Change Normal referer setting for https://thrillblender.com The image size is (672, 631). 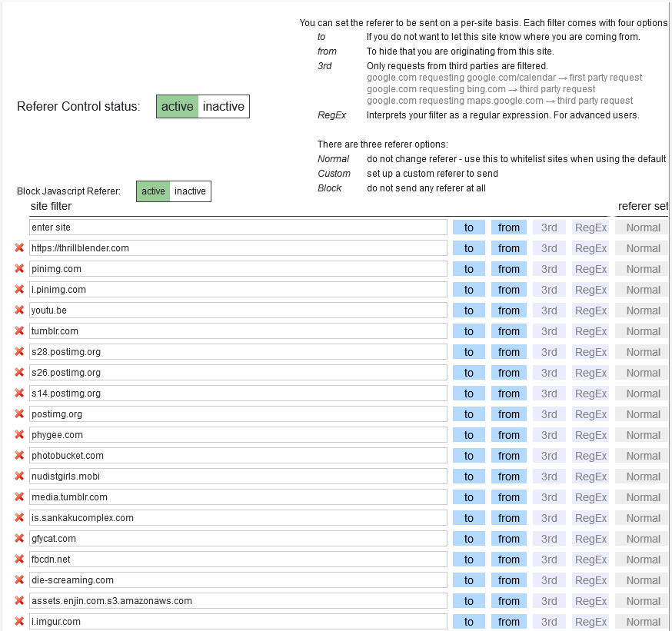coord(643,248)
